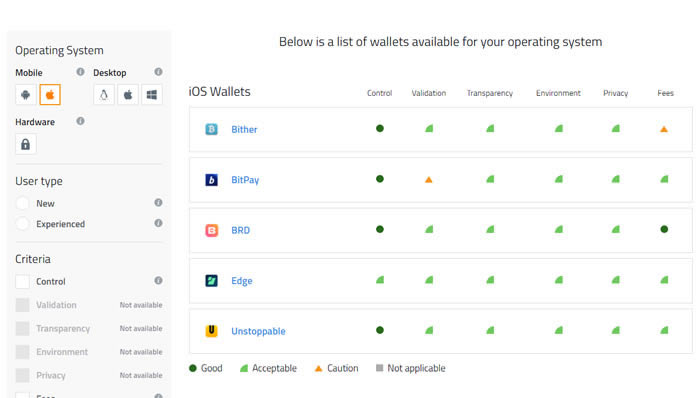Select the Hardware wallet lock icon
The image size is (700, 398).
[25, 144]
